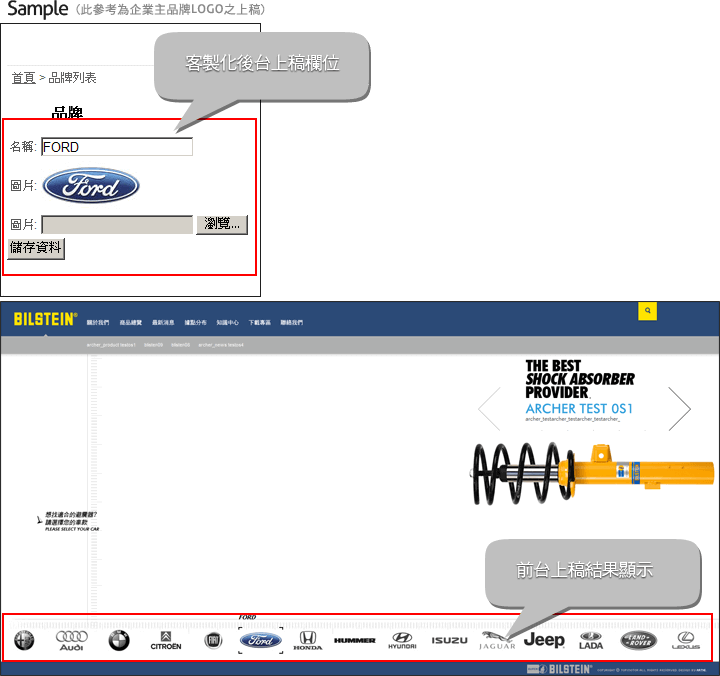Choose the Jaguar brand logo
The image size is (720, 676).
click(x=497, y=640)
